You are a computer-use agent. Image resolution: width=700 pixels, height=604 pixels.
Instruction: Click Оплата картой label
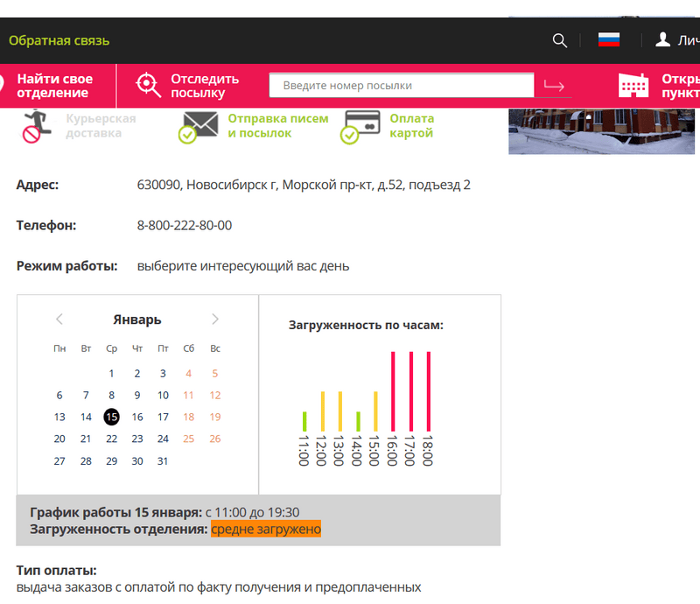tap(411, 126)
